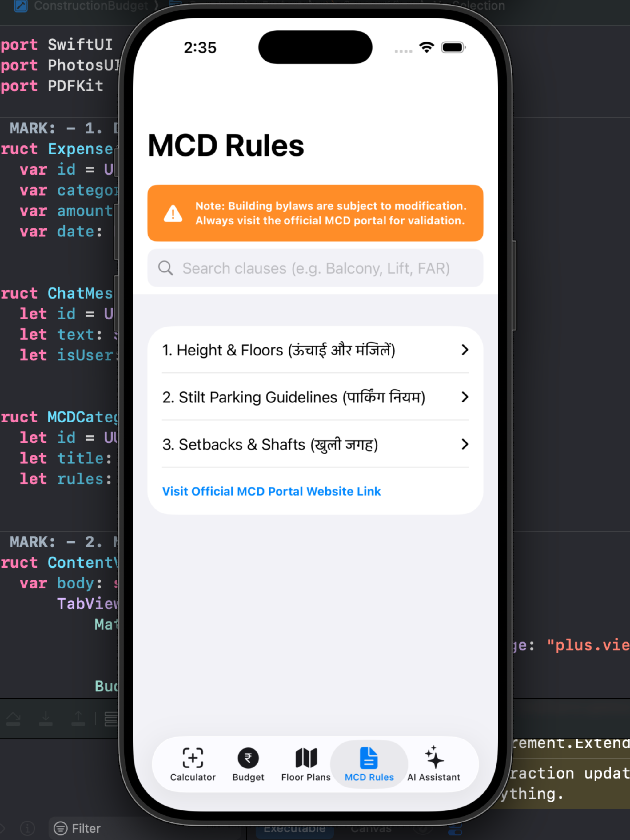The height and width of the screenshot is (840, 630).
Task: Click the "plus.vie" string in Xcode code
Action: coord(588,645)
